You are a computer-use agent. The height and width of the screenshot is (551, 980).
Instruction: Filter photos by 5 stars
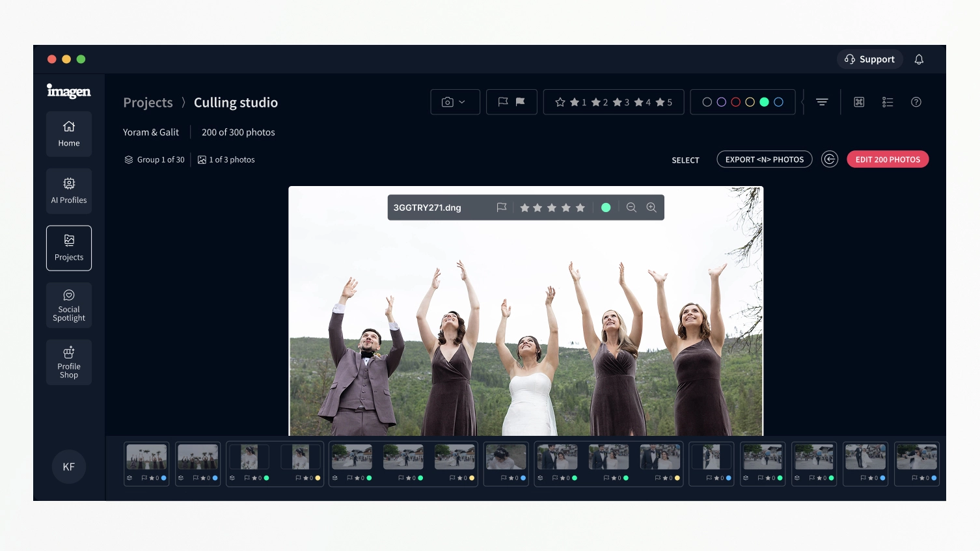(x=664, y=102)
